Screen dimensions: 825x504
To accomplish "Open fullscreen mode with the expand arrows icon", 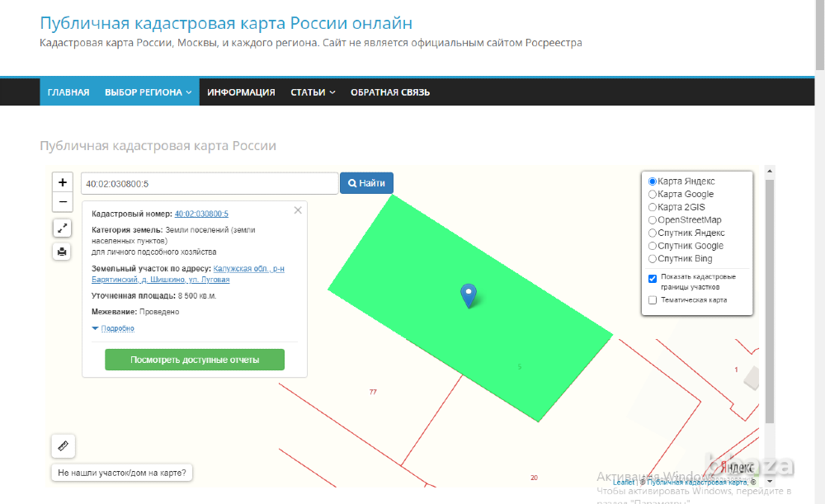I will (x=62, y=228).
